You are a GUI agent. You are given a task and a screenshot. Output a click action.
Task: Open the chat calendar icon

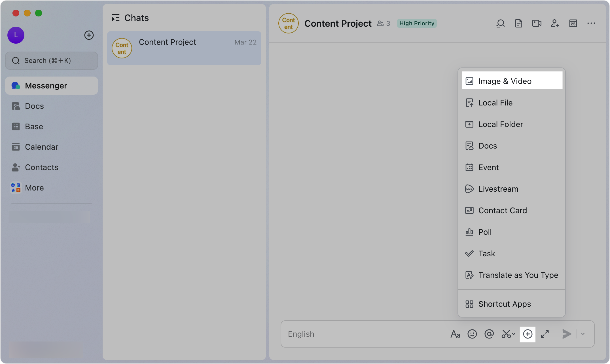tap(573, 23)
